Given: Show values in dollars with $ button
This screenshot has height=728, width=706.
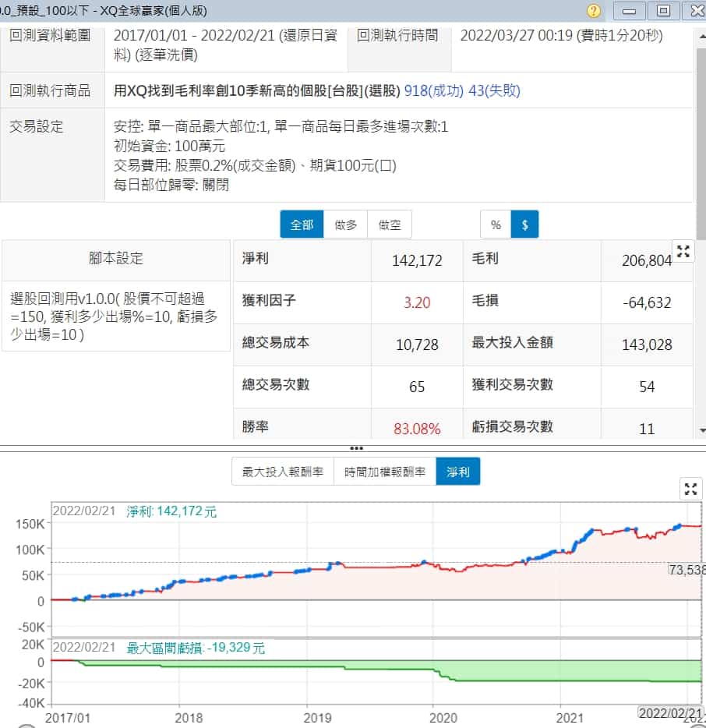Looking at the screenshot, I should coord(524,224).
